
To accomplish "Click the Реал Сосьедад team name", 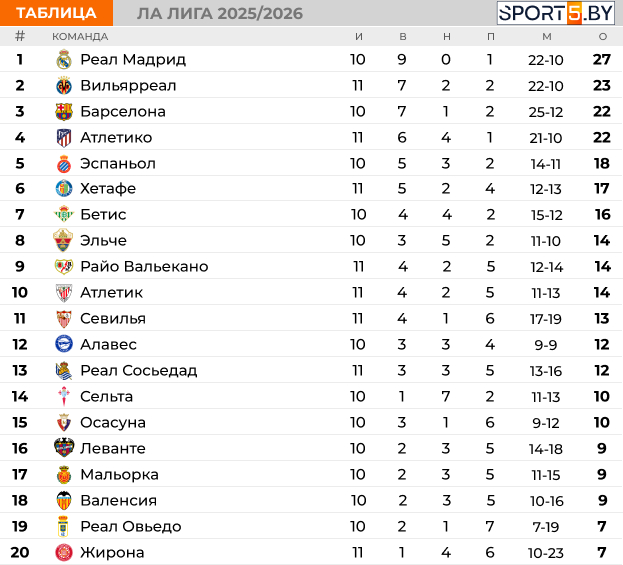I will coord(138,370).
